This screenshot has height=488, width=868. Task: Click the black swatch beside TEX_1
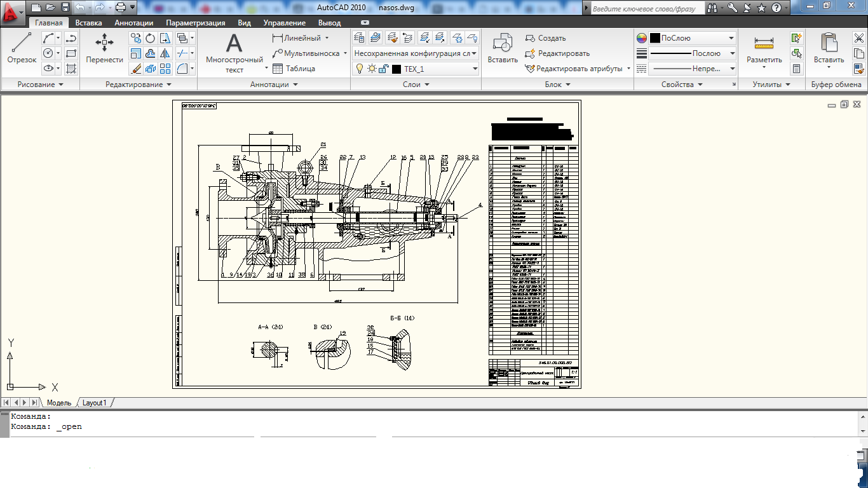pos(397,69)
